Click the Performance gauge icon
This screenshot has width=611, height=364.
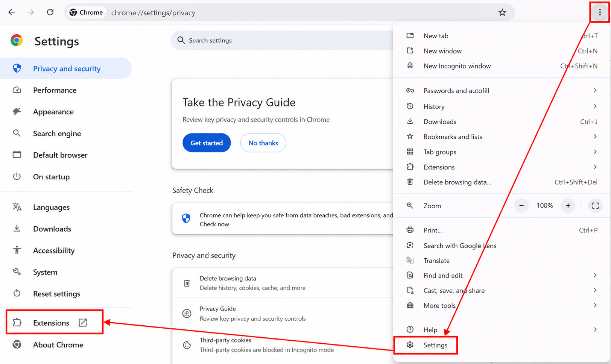17,90
